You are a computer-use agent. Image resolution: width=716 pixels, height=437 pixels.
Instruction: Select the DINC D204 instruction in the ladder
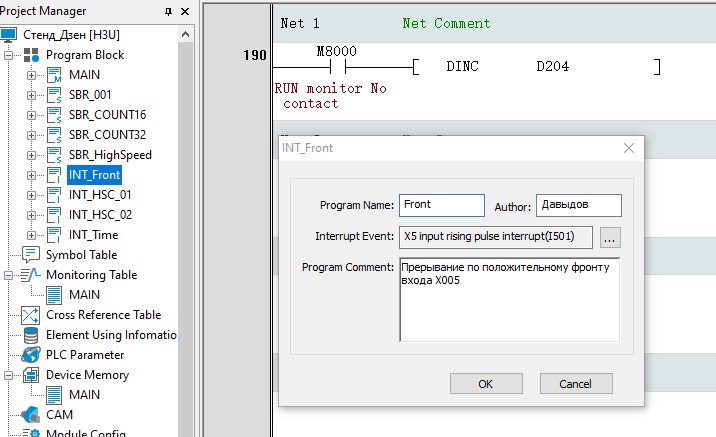(x=536, y=67)
